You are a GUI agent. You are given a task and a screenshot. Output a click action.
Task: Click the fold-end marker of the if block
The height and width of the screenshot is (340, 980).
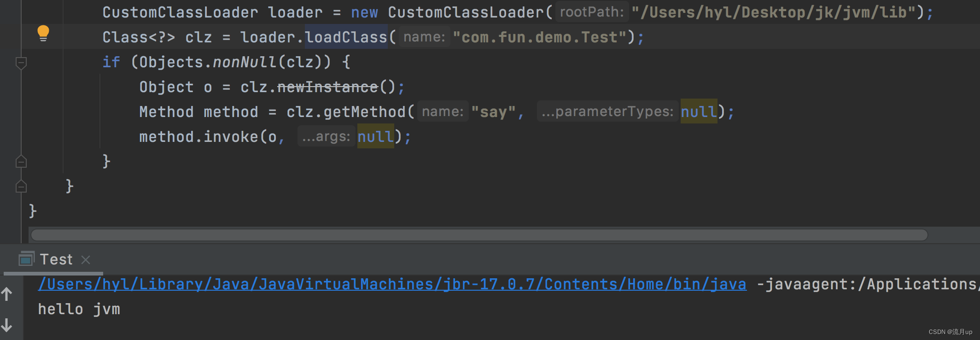(21, 162)
